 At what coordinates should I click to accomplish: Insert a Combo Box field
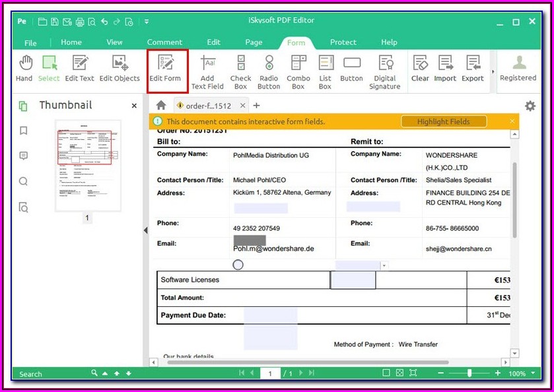(x=298, y=71)
